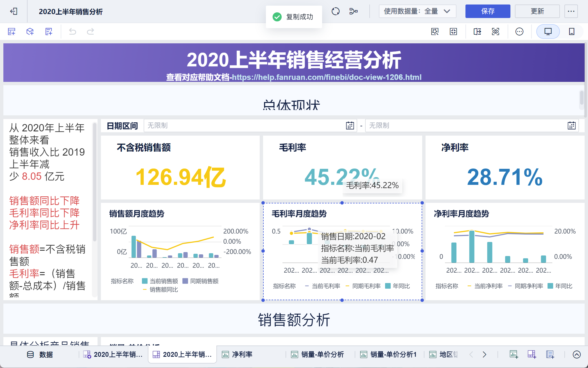This screenshot has width=588, height=368.
Task: Click the add component icon in toolbar
Action: point(12,32)
